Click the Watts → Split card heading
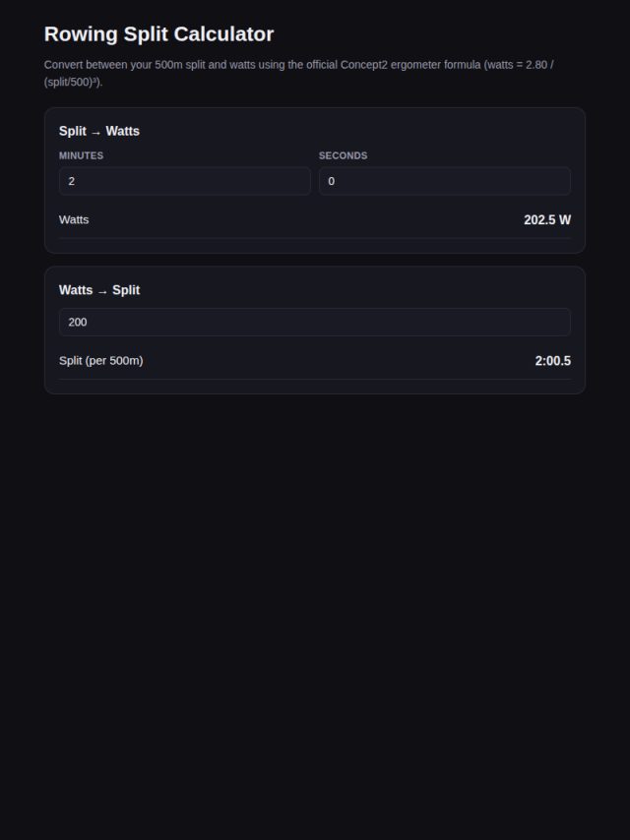This screenshot has height=840, width=630. (99, 290)
